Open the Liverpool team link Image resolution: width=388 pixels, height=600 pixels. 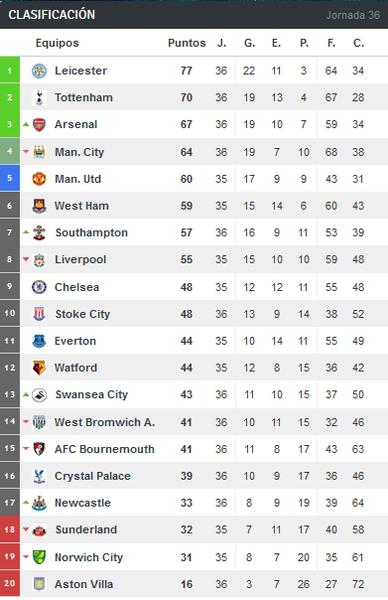click(80, 259)
